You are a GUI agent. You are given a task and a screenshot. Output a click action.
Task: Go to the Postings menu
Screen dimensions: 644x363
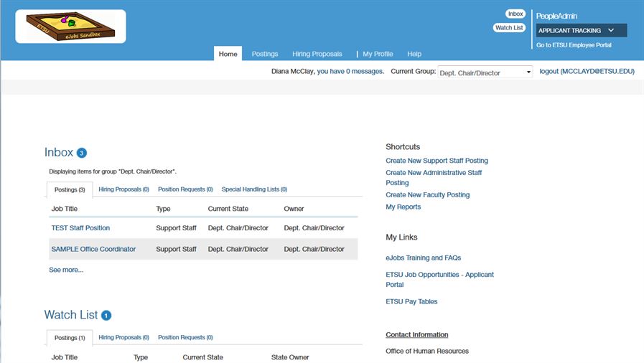265,54
